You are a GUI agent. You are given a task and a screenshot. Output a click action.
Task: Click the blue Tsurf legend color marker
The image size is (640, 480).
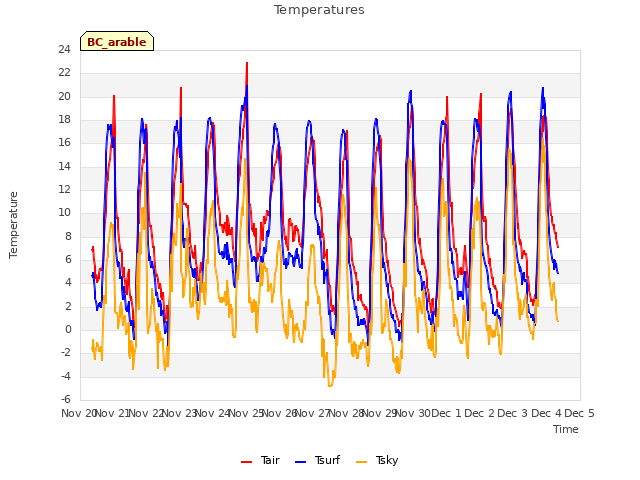(300, 462)
